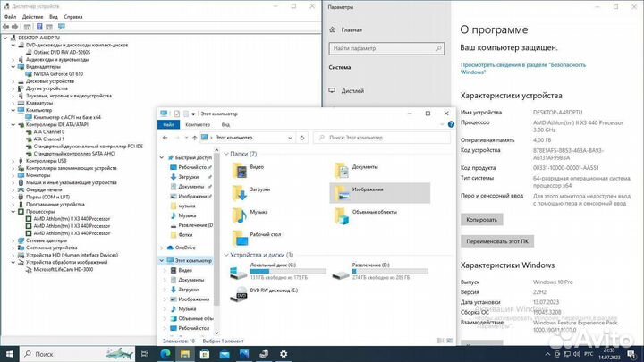Open the Entertainment (D:) drive
This screenshot has height=362, width=644.
381,272
